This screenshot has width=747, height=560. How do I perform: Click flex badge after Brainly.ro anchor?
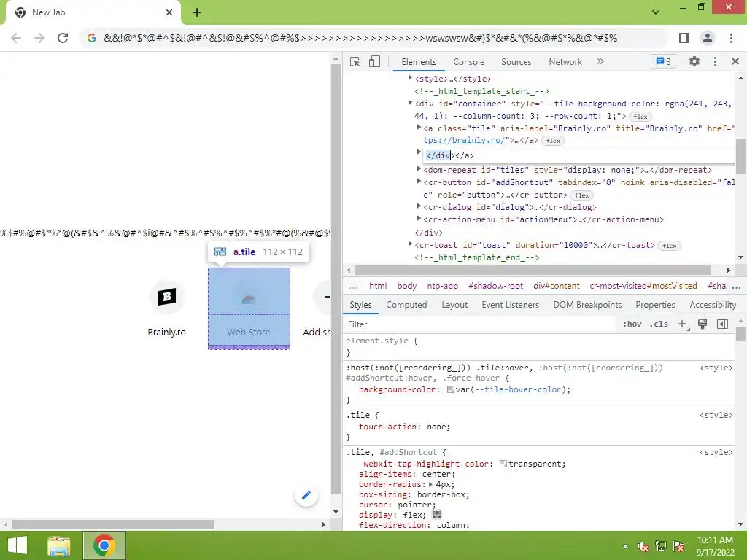(x=553, y=141)
